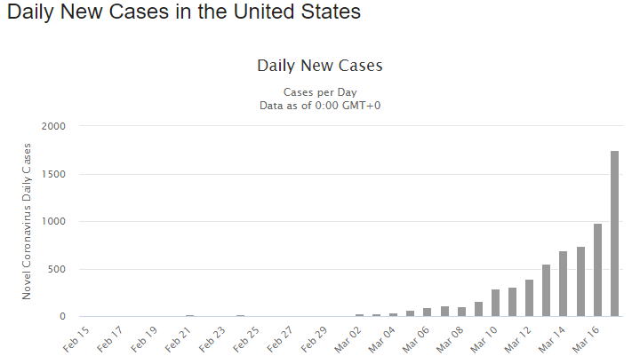Click the Mar 15 bar

(580, 281)
